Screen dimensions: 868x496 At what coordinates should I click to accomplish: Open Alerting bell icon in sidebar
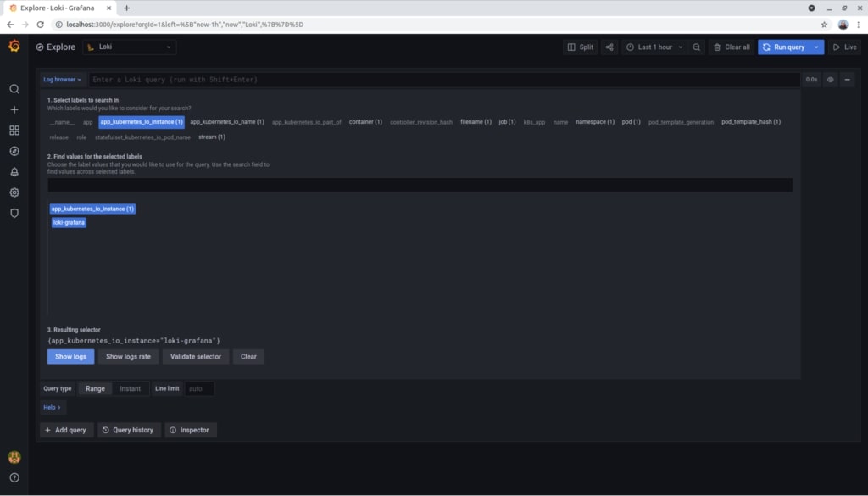tap(14, 172)
